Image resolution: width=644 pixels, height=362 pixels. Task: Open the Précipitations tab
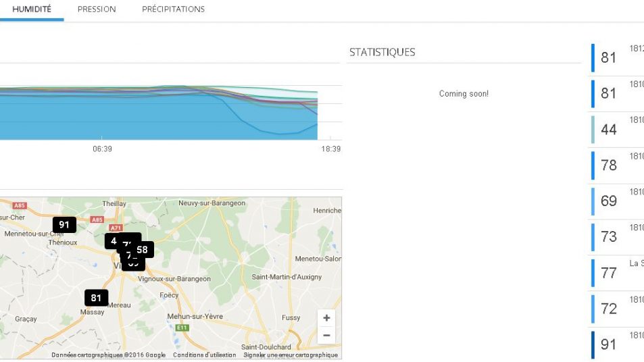coord(173,9)
